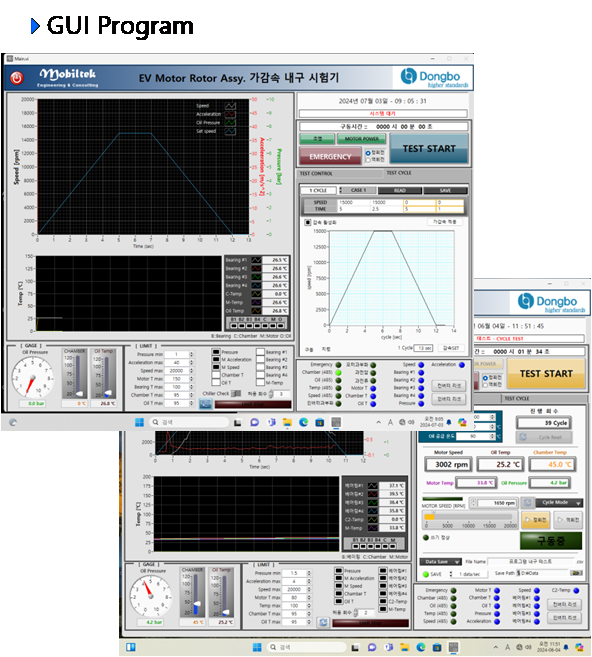
Task: Click the EMERGENCY button
Action: click(x=330, y=156)
